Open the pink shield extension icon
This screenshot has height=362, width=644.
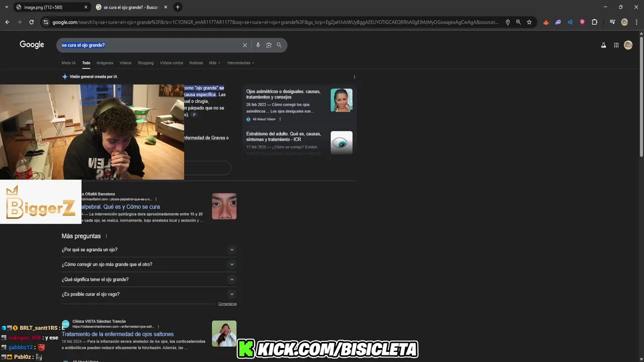pyautogui.click(x=582, y=22)
